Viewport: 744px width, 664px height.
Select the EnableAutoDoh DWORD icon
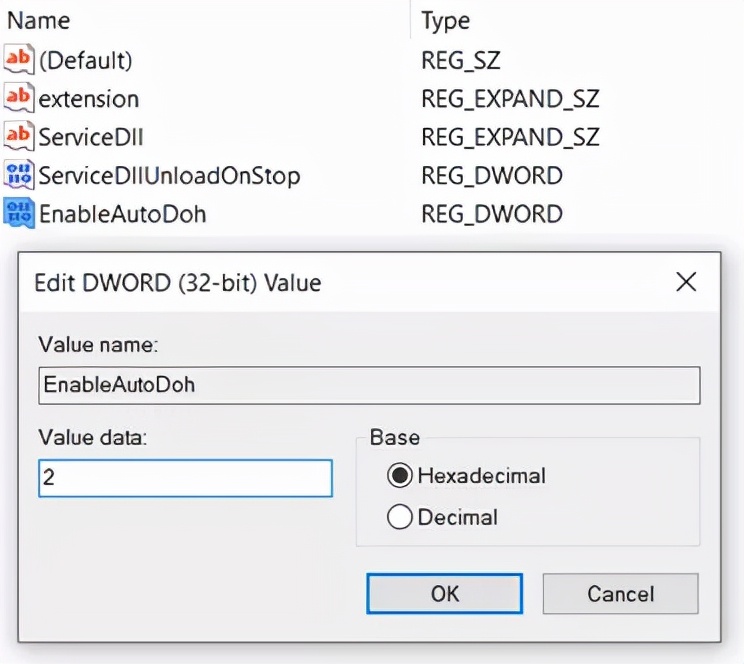(18, 213)
